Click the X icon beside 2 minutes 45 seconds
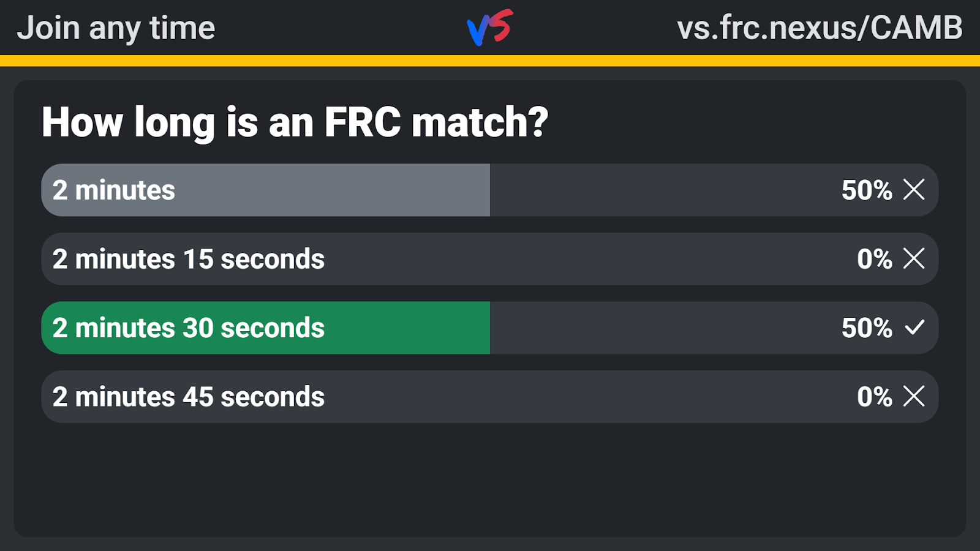This screenshot has height=551, width=980. 914,396
